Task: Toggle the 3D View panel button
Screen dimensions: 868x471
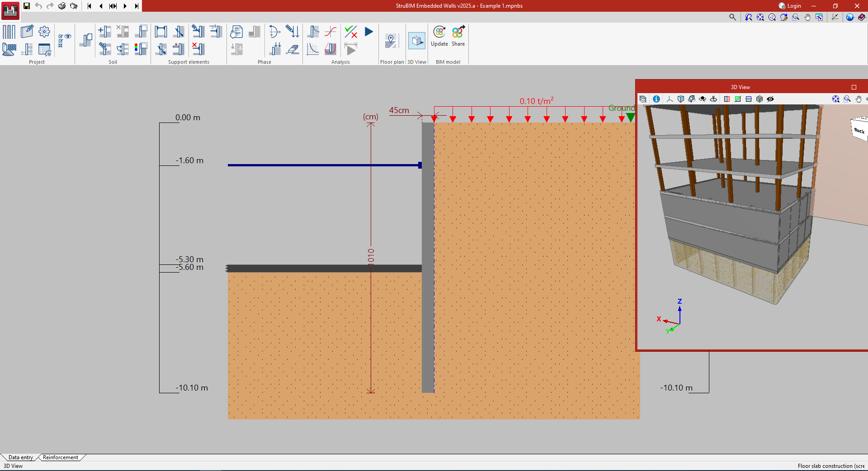Action: [x=416, y=41]
